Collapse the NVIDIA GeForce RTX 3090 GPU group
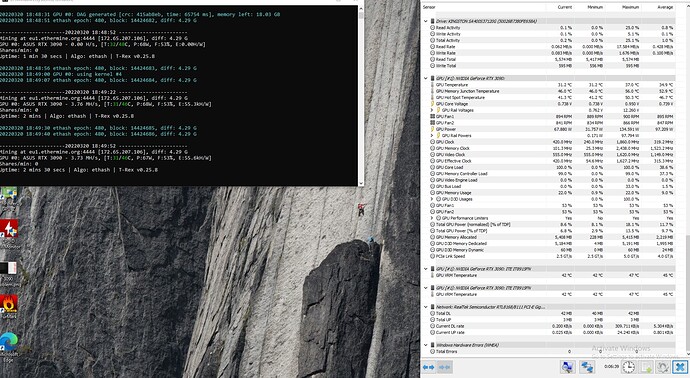 (426, 78)
